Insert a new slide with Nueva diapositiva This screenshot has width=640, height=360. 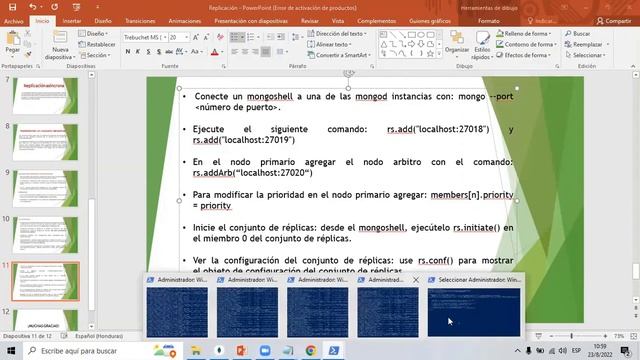[60, 45]
